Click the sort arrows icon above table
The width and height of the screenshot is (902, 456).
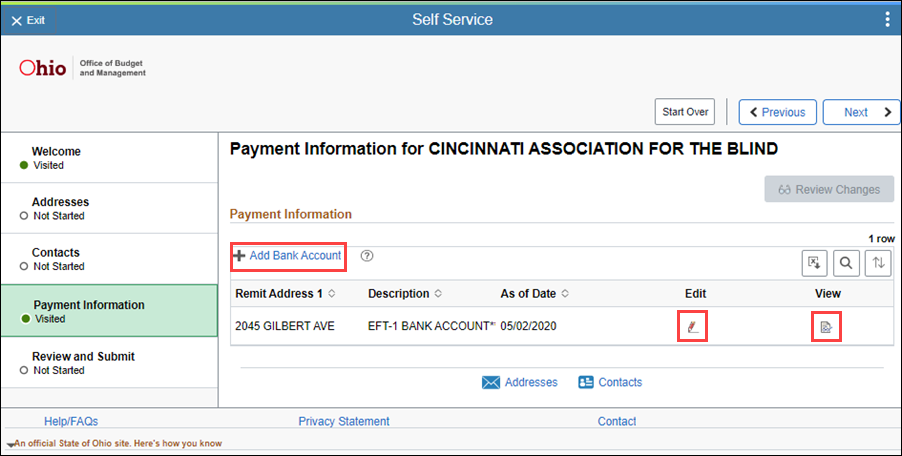coord(878,263)
